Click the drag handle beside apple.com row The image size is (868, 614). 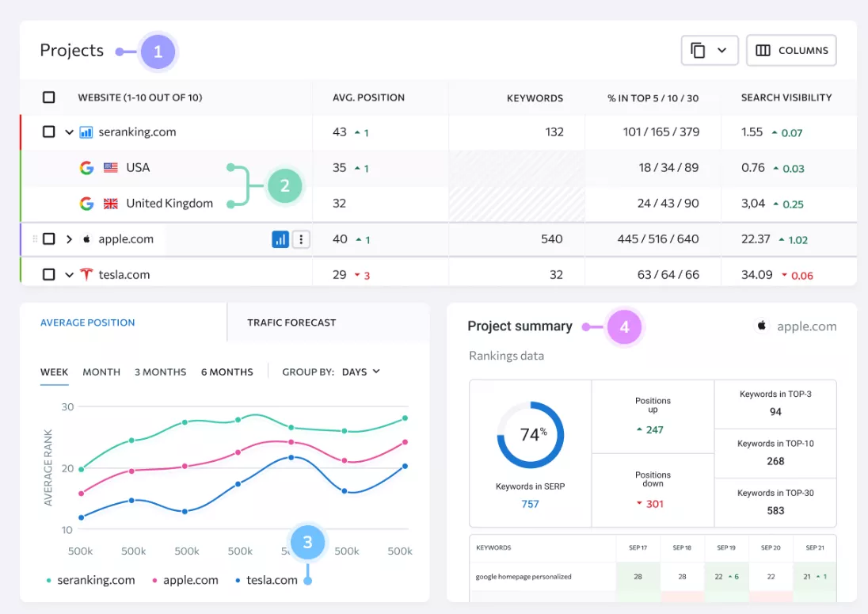pos(35,239)
